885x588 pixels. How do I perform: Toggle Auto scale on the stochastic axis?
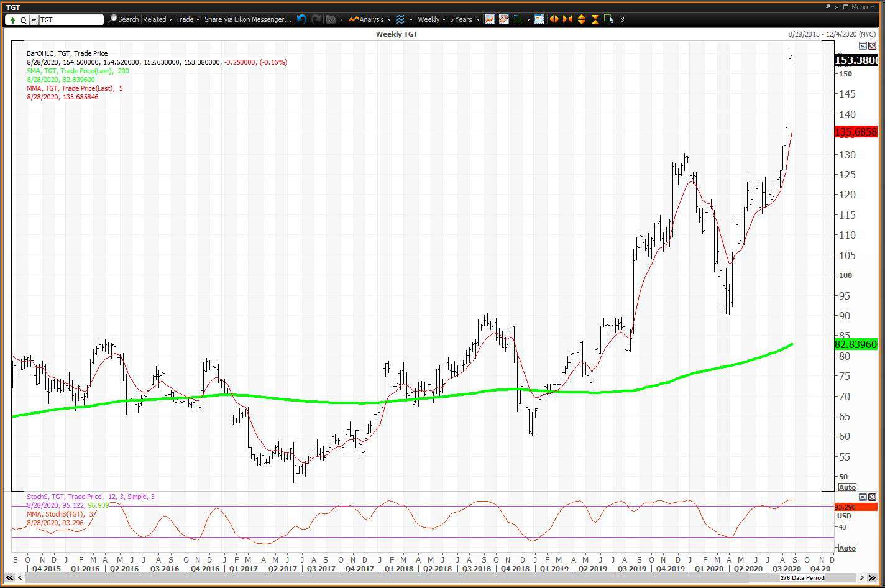click(x=847, y=548)
